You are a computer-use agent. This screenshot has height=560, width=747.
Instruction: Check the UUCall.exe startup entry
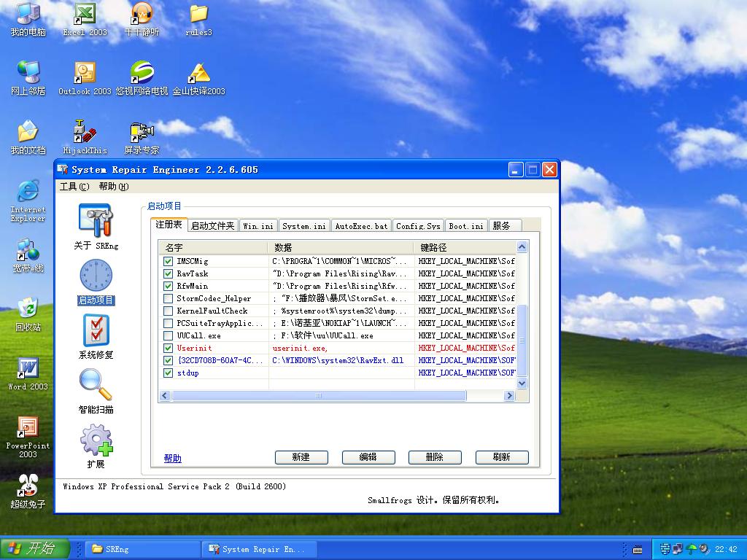point(169,335)
